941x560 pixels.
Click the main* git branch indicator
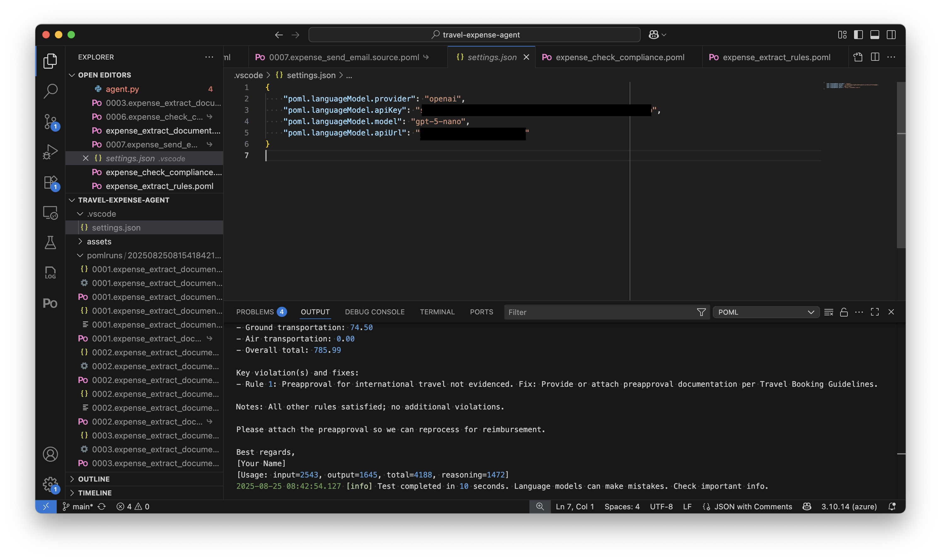point(78,506)
